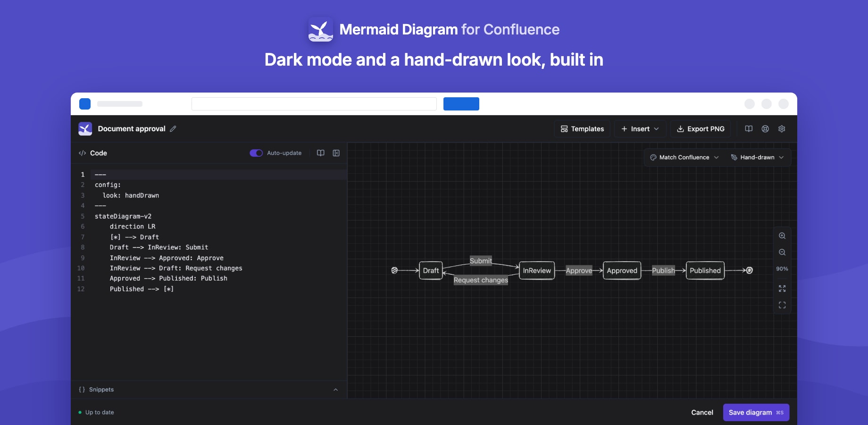The image size is (868, 425).
Task: Click the Submit edge label
Action: (x=481, y=261)
